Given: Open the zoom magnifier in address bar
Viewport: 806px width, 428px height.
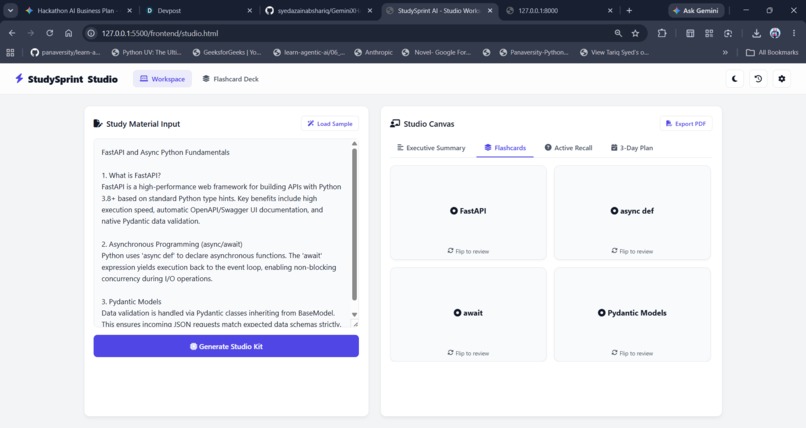Looking at the screenshot, I should coord(618,33).
